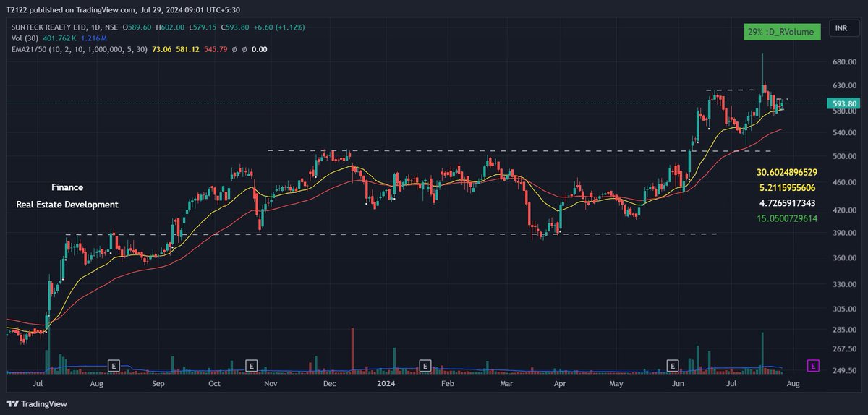
Task: Click the 593.80 current price axis label
Action: pos(845,104)
